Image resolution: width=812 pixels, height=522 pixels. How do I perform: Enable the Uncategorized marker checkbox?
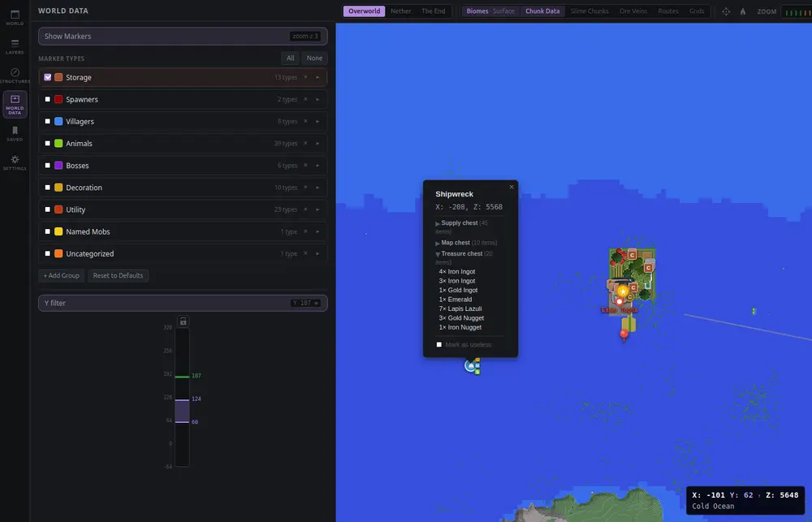(x=48, y=253)
